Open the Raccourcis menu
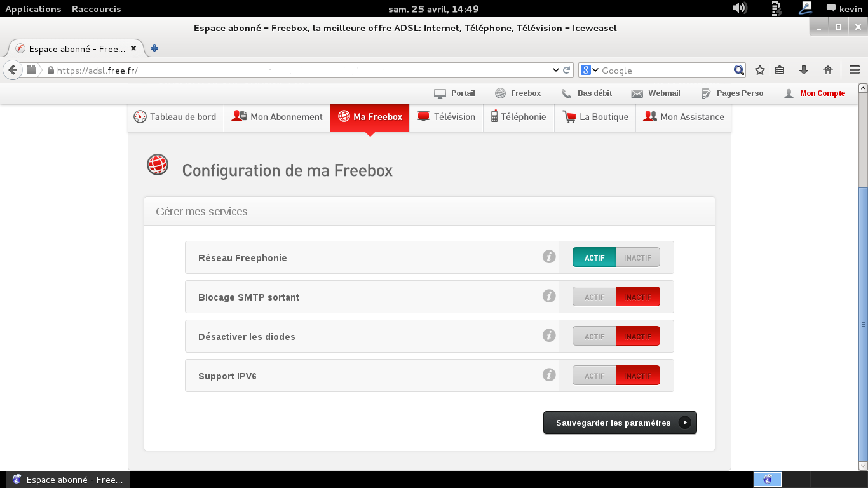Viewport: 868px width, 488px height. click(96, 9)
